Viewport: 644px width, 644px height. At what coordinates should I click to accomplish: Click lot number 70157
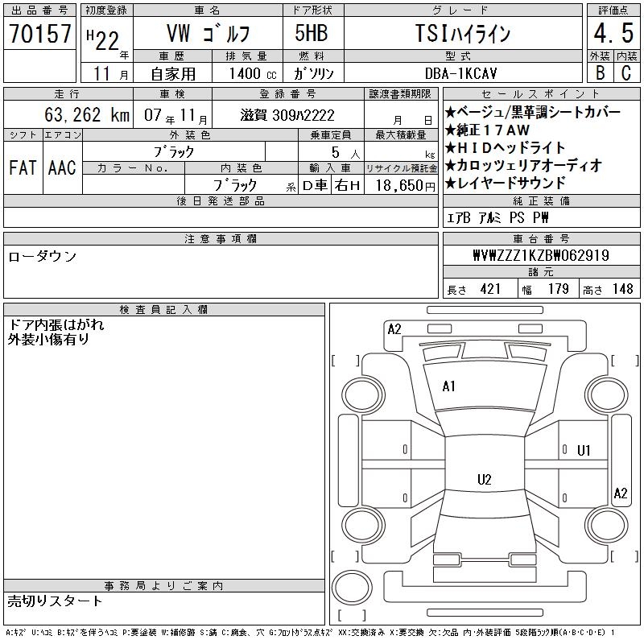click(39, 33)
